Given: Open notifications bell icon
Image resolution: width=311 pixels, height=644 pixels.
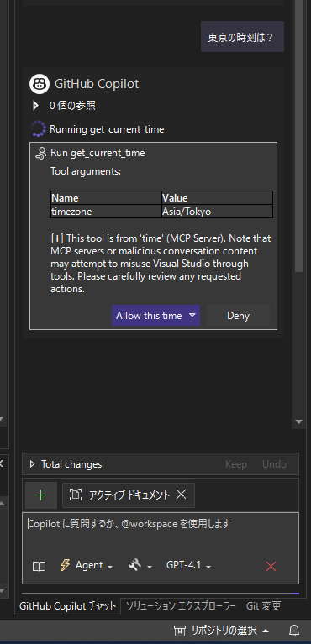Looking at the screenshot, I should tap(293, 630).
